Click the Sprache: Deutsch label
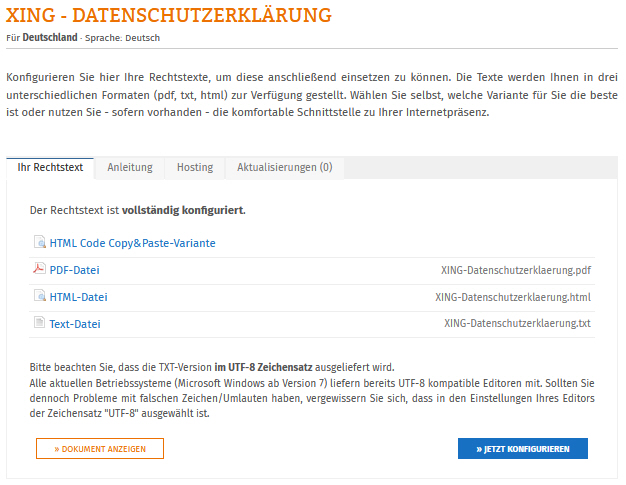 123,38
